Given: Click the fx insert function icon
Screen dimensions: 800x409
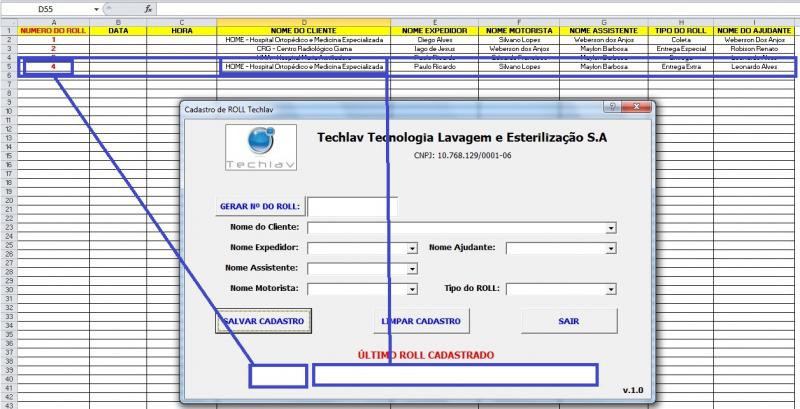Looking at the screenshot, I should point(148,9).
